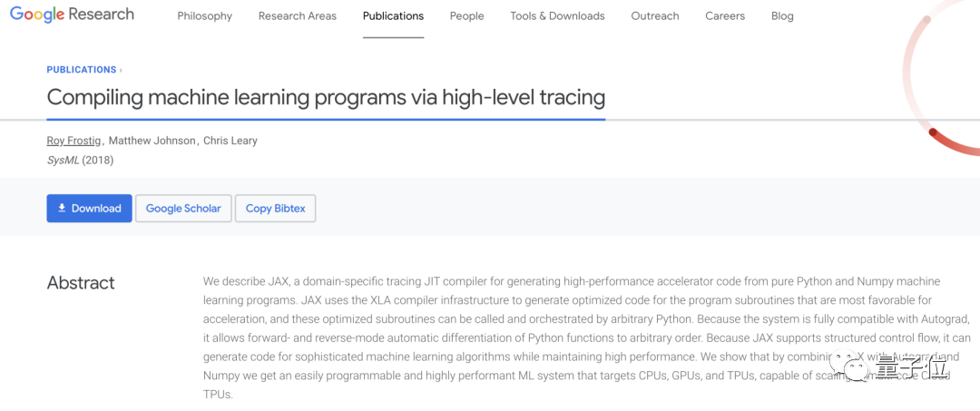Screen dimensions: 980x411
Task: Open the People page
Action: (x=466, y=16)
